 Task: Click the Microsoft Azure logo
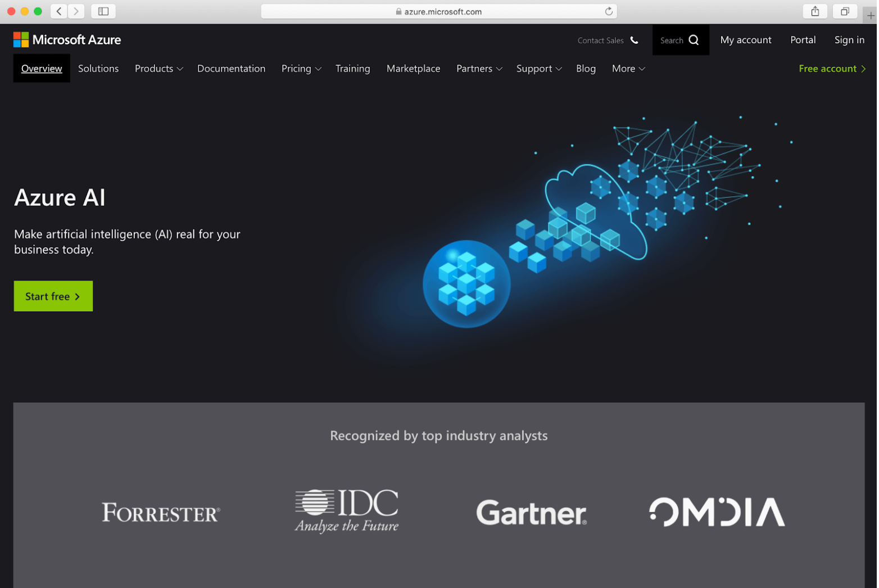[67, 40]
